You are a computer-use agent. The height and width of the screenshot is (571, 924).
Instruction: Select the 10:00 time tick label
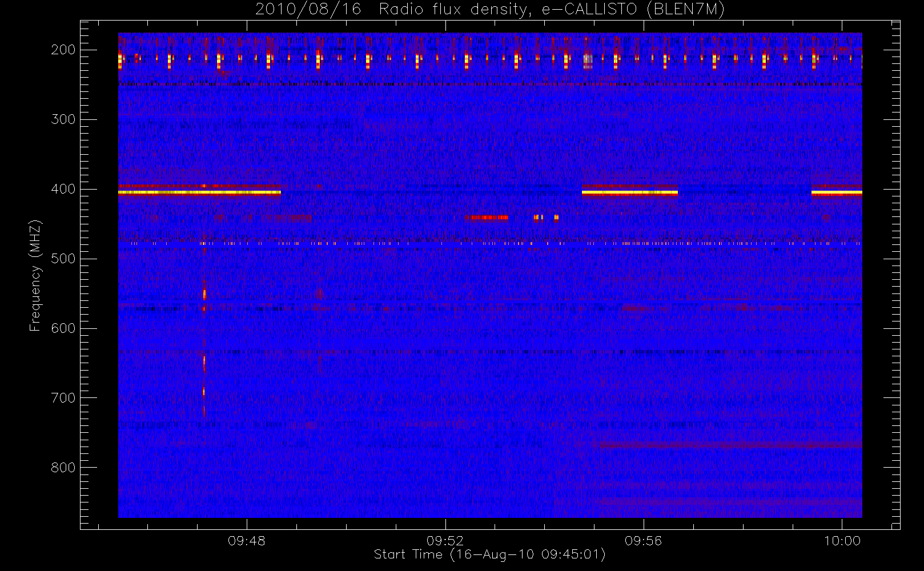[x=842, y=541]
